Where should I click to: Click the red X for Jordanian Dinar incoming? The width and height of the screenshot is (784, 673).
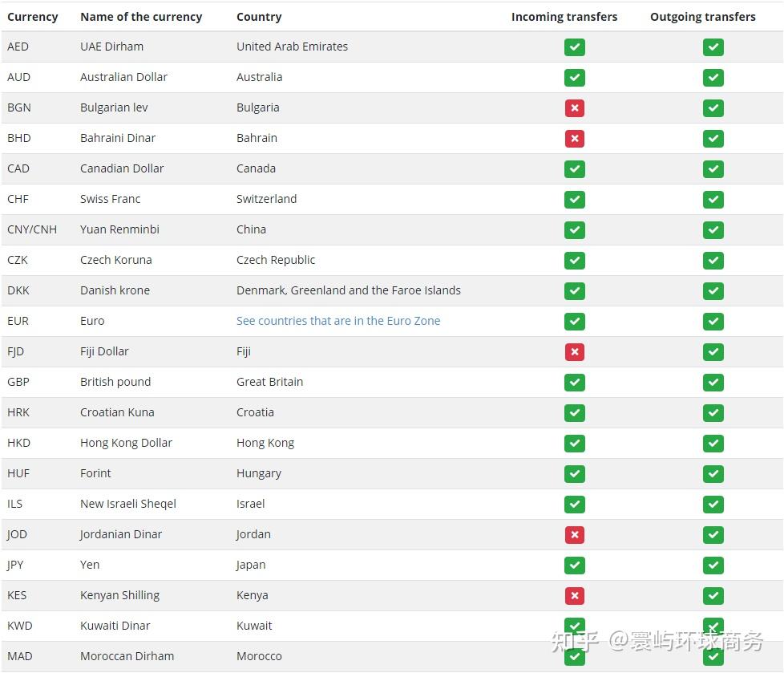pos(574,535)
